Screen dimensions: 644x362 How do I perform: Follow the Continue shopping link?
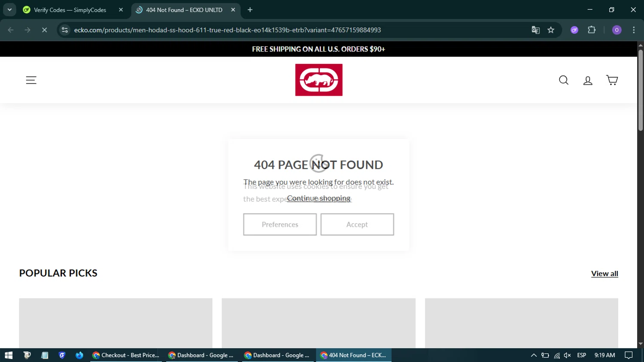click(319, 198)
